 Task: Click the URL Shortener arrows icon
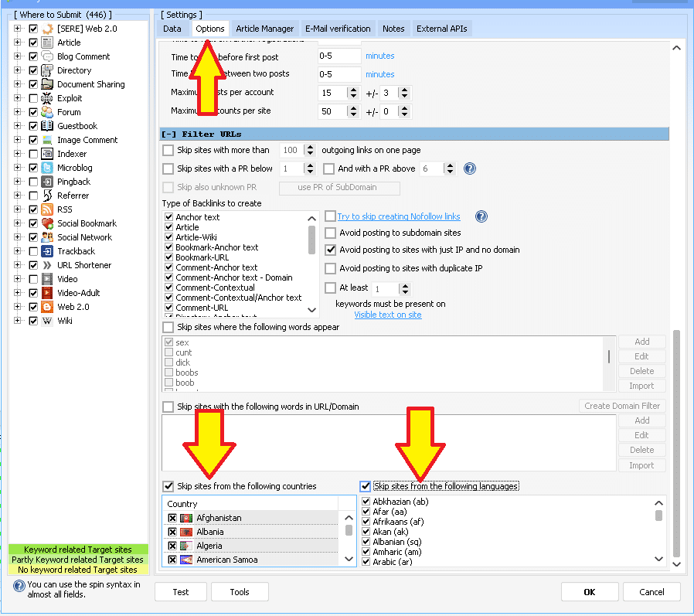[x=47, y=265]
